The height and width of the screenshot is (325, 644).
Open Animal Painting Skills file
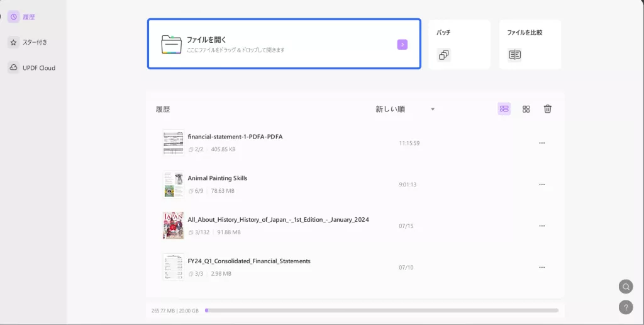pyautogui.click(x=217, y=178)
